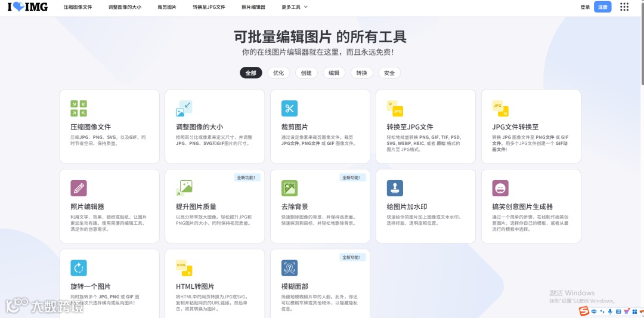This screenshot has height=318, width=644.
Task: Select the 转换 filter tab
Action: [x=362, y=73]
